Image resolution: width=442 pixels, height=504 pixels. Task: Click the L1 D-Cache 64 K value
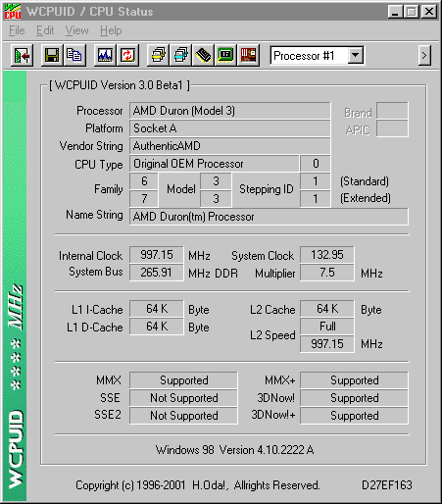(157, 327)
